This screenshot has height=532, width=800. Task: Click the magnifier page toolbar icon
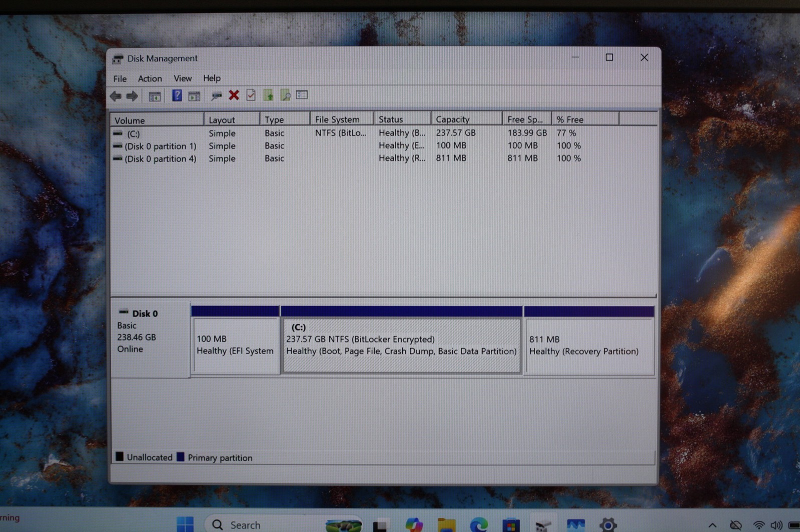[285, 95]
